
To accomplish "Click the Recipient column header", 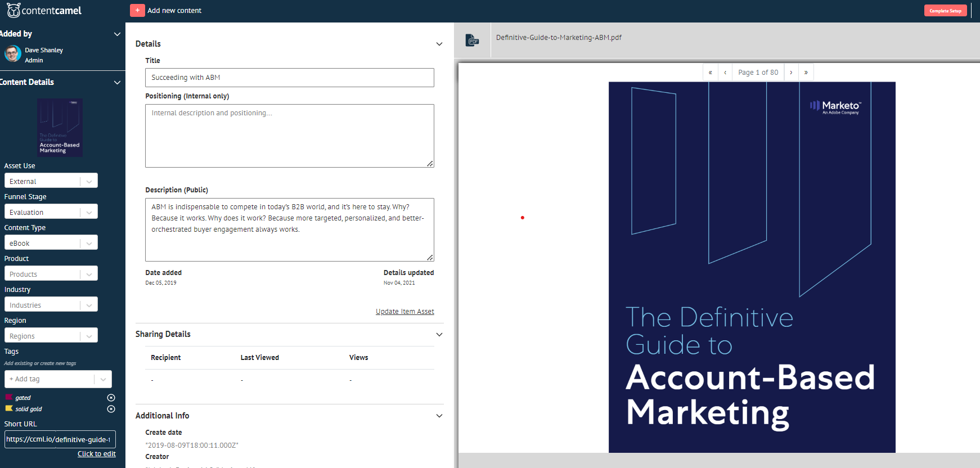I will click(166, 358).
